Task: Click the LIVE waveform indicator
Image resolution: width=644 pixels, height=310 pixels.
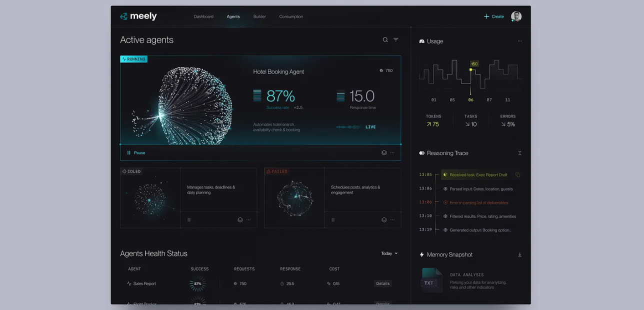Action: [356, 127]
